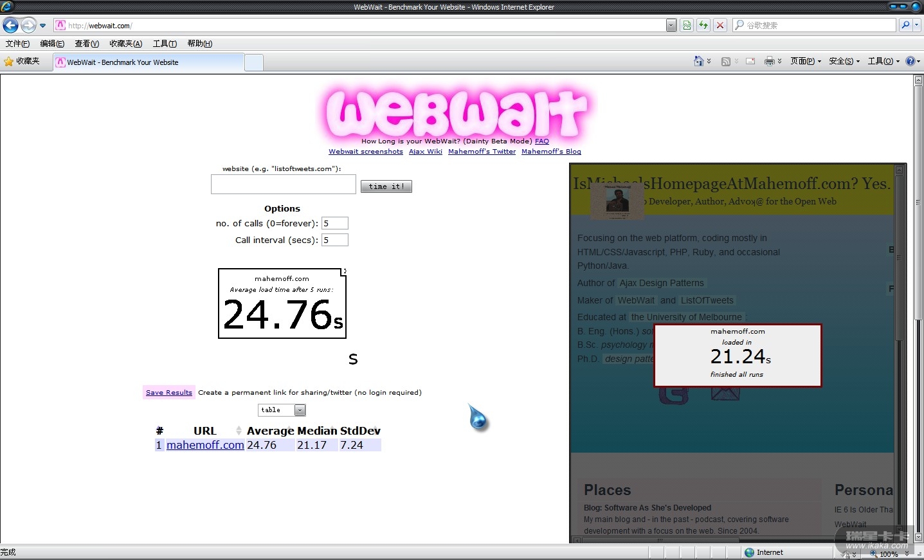Viewport: 924px width, 560px height.
Task: Click the Internet Explorer logo in title bar
Action: (x=7, y=6)
